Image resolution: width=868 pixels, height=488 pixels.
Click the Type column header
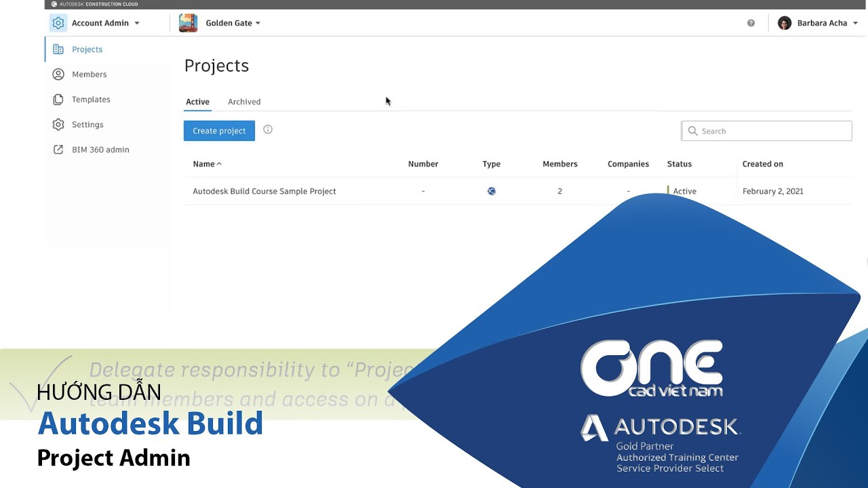tap(492, 164)
